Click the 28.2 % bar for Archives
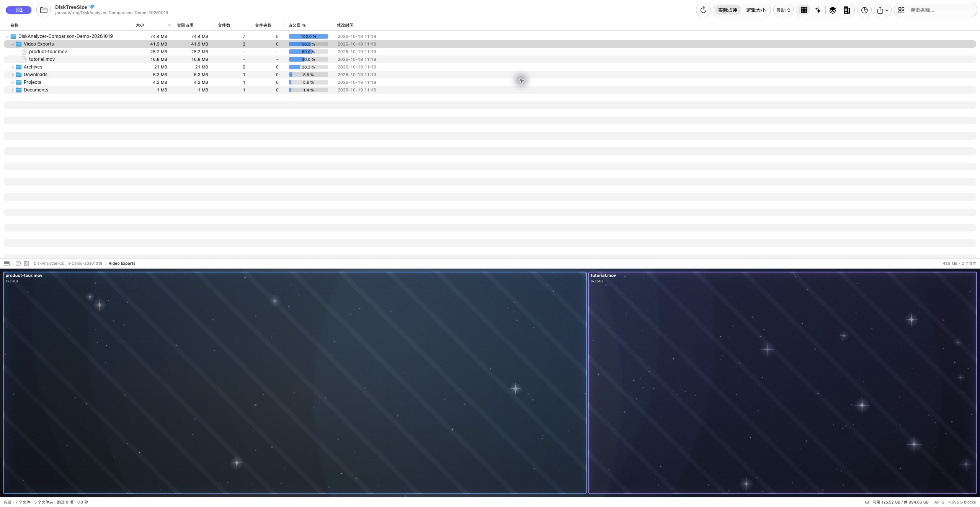Image resolution: width=980 pixels, height=507 pixels. coord(309,67)
